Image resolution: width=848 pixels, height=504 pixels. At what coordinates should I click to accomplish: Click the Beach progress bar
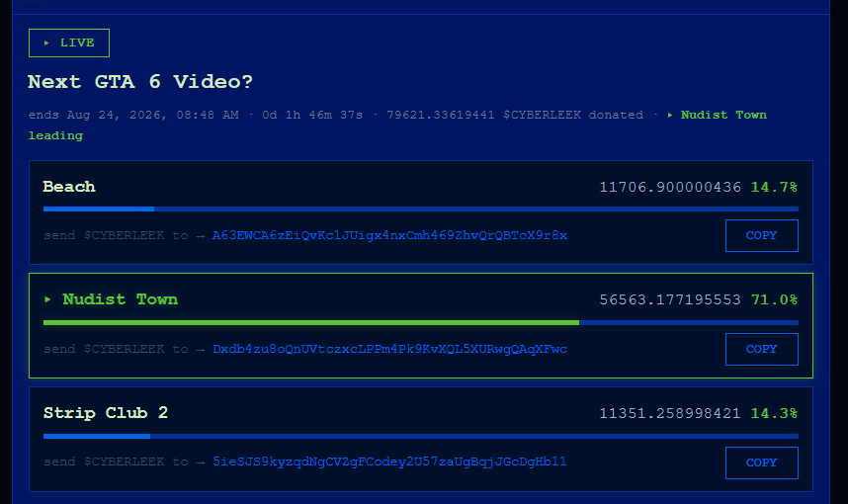click(421, 209)
